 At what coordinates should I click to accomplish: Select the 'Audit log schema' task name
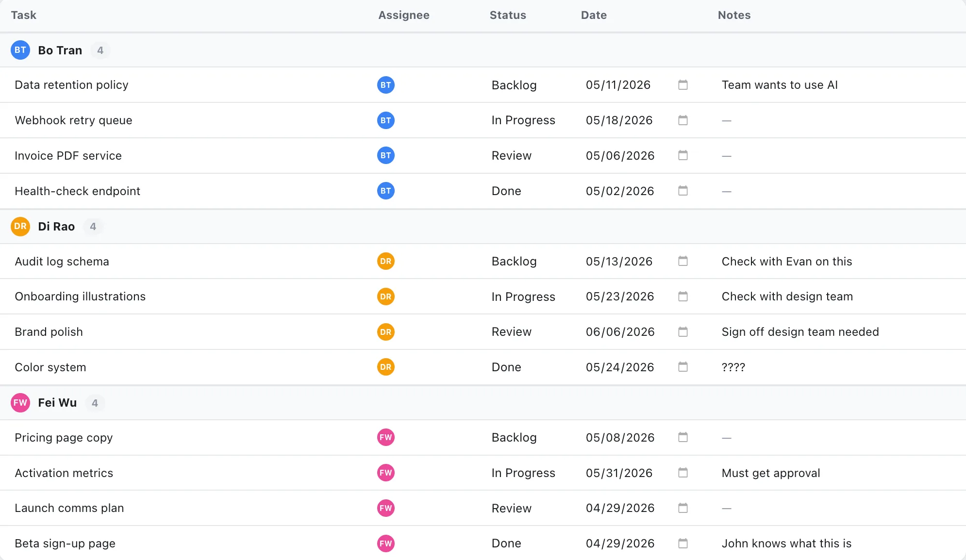pyautogui.click(x=62, y=262)
